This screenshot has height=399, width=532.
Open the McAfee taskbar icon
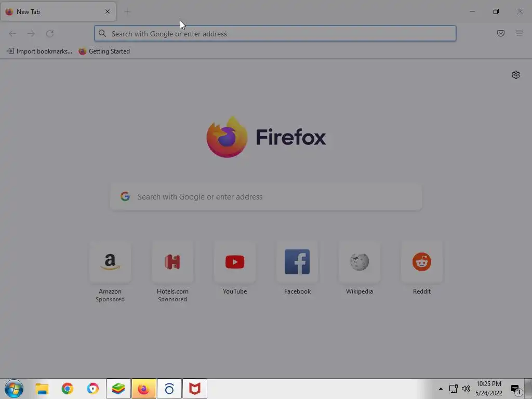click(x=195, y=389)
